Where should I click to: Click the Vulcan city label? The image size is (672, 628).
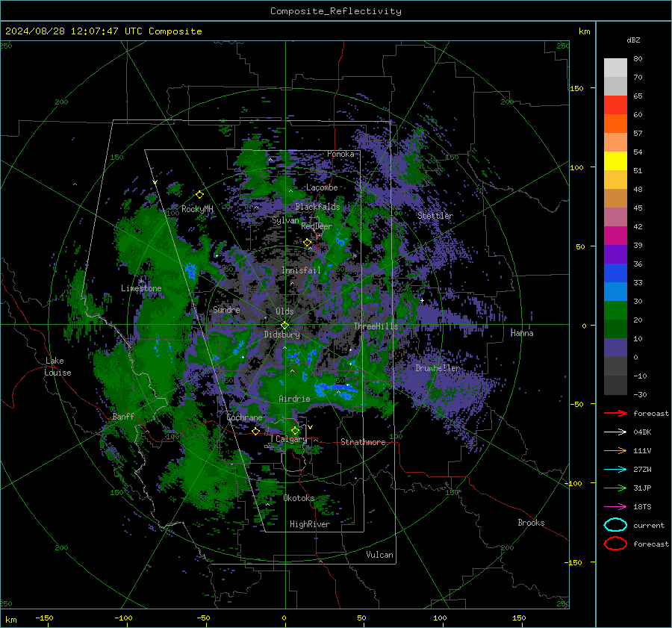tap(379, 555)
